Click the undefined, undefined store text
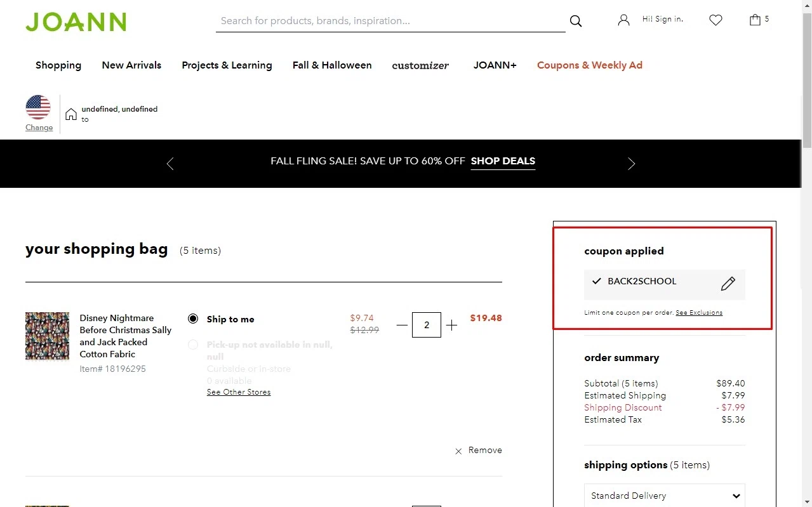 (119, 109)
